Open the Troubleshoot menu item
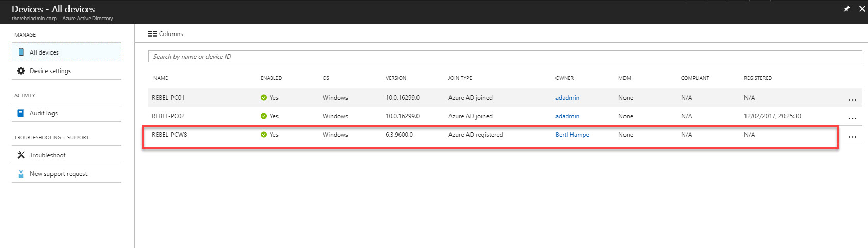 (66, 155)
